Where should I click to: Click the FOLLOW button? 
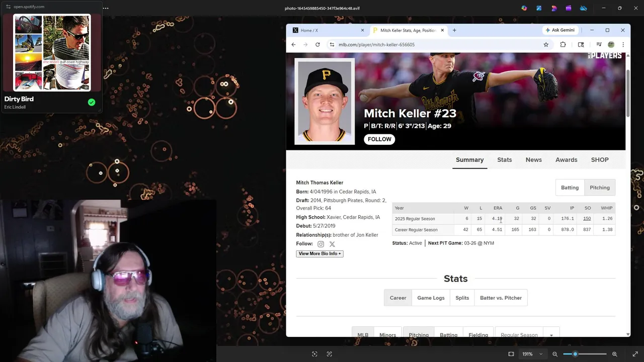(379, 139)
